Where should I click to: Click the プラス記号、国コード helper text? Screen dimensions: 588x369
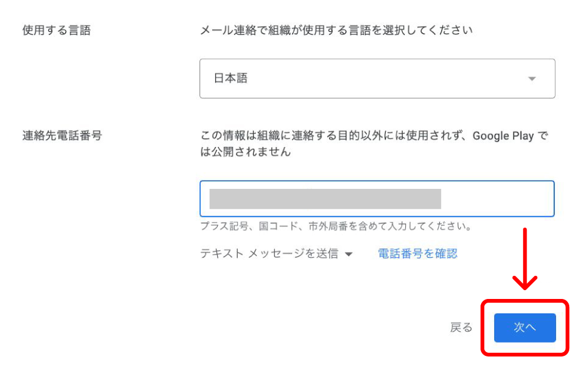(335, 226)
